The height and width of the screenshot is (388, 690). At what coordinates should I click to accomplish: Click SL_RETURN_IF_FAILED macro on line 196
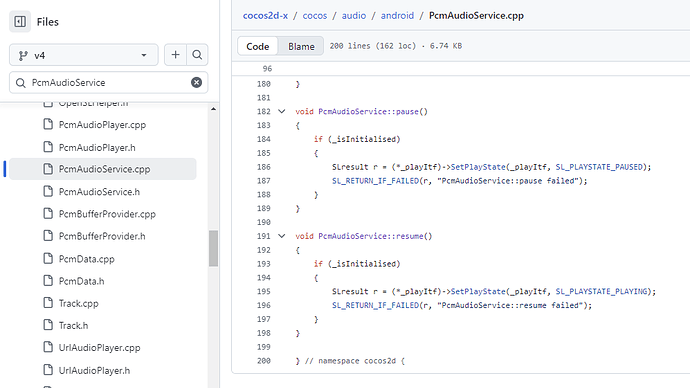(x=375, y=305)
